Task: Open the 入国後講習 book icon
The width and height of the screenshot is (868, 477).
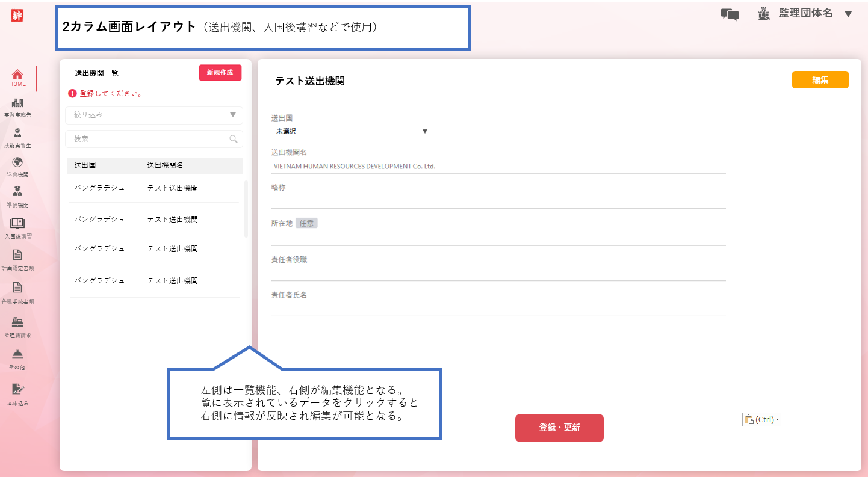Action: click(x=17, y=223)
